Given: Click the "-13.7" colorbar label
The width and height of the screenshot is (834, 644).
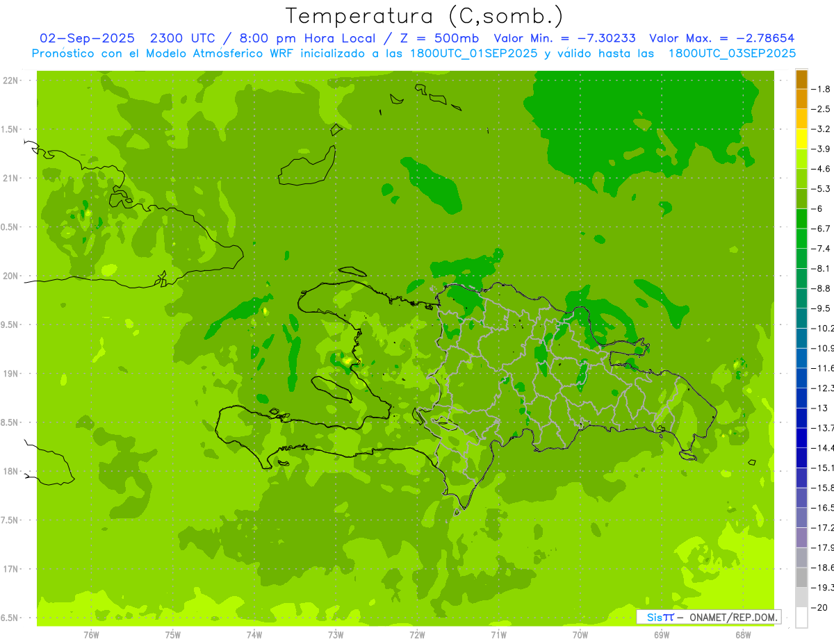Looking at the screenshot, I should (822, 427).
